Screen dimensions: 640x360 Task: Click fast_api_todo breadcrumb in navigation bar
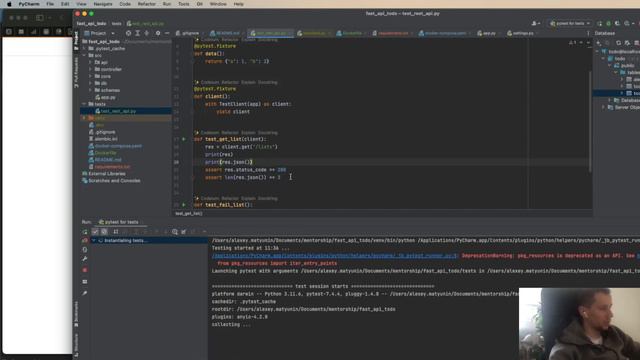click(x=91, y=24)
